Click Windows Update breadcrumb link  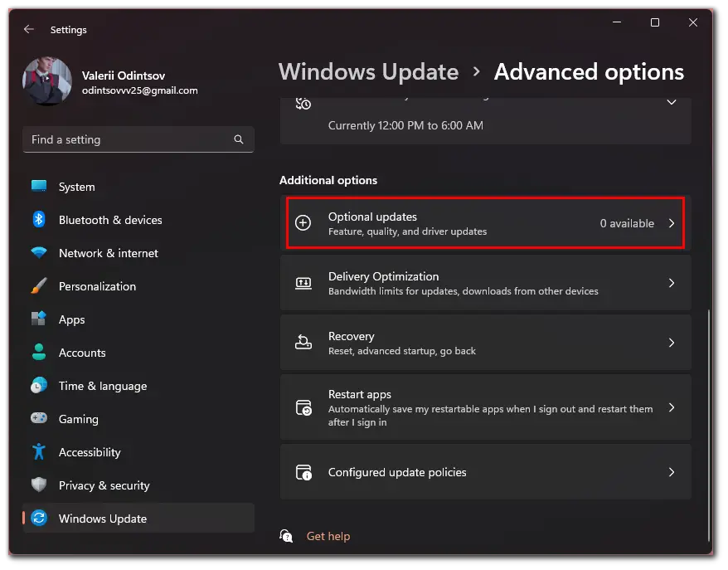(x=369, y=72)
